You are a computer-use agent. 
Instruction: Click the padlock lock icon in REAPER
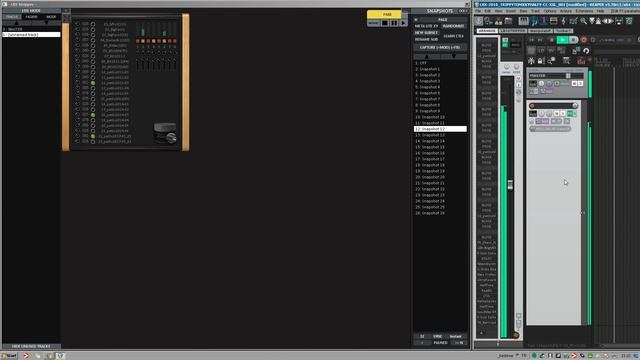tap(540, 61)
